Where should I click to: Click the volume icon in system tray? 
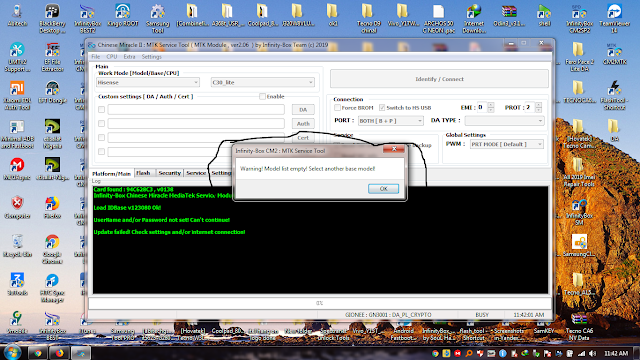point(593,353)
